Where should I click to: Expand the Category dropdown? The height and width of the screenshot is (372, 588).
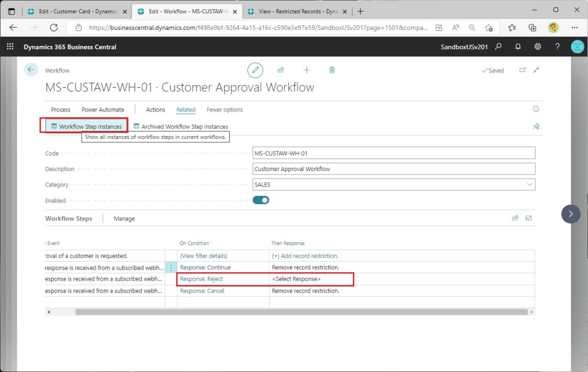pyautogui.click(x=528, y=185)
